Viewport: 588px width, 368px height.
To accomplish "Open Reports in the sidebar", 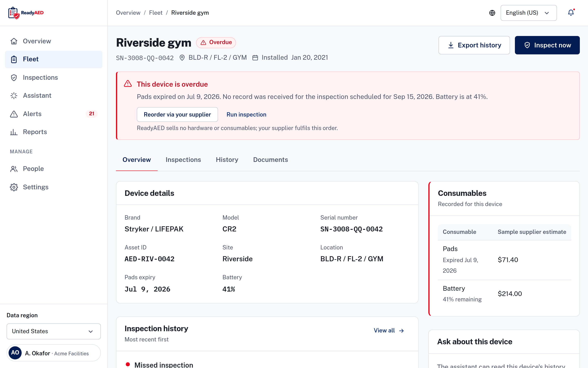I will (54, 132).
